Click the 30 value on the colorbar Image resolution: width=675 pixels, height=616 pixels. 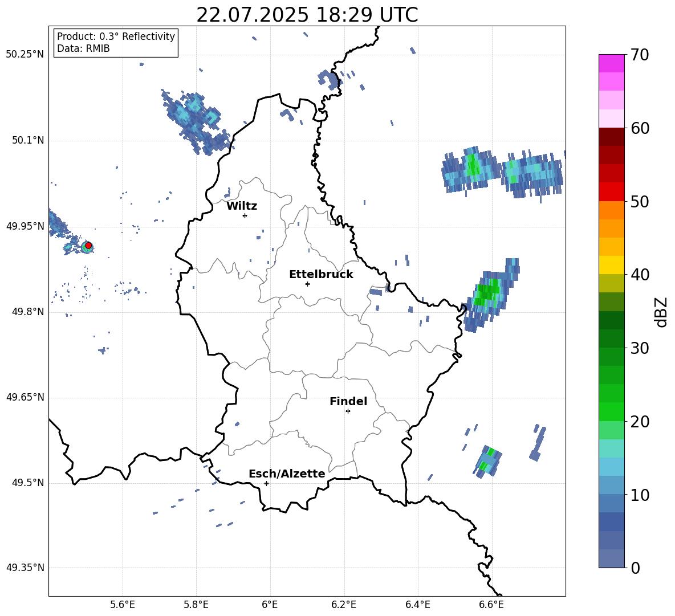tap(640, 348)
